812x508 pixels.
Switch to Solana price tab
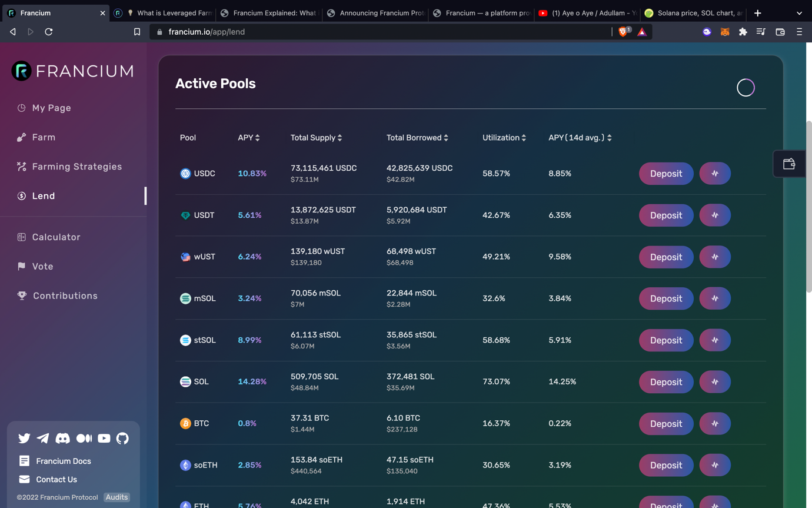coord(693,13)
